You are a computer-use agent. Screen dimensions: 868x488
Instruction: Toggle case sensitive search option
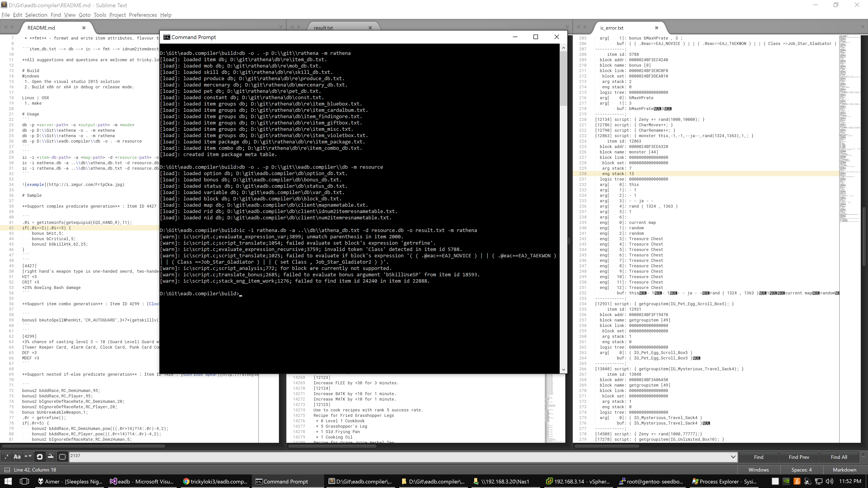pos(17,457)
